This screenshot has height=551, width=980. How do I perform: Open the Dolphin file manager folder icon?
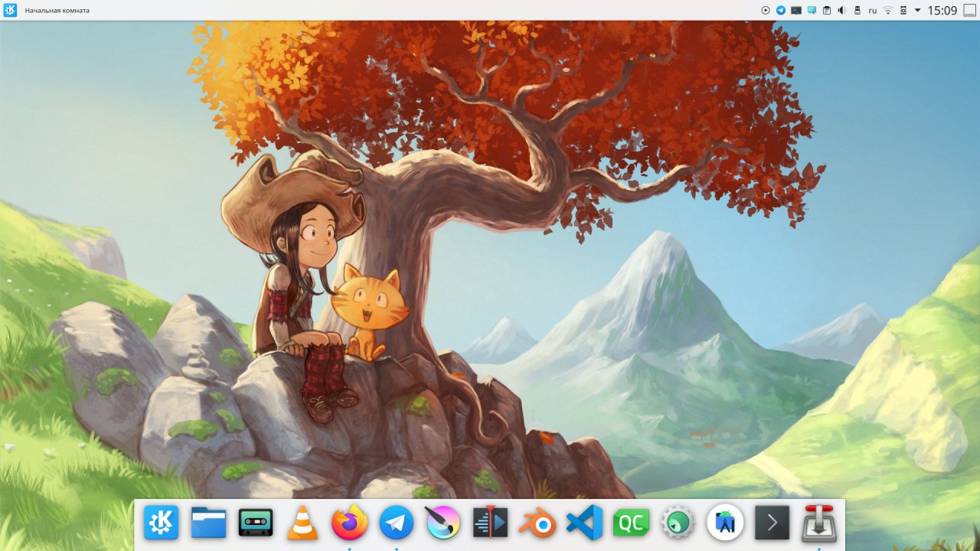(208, 523)
